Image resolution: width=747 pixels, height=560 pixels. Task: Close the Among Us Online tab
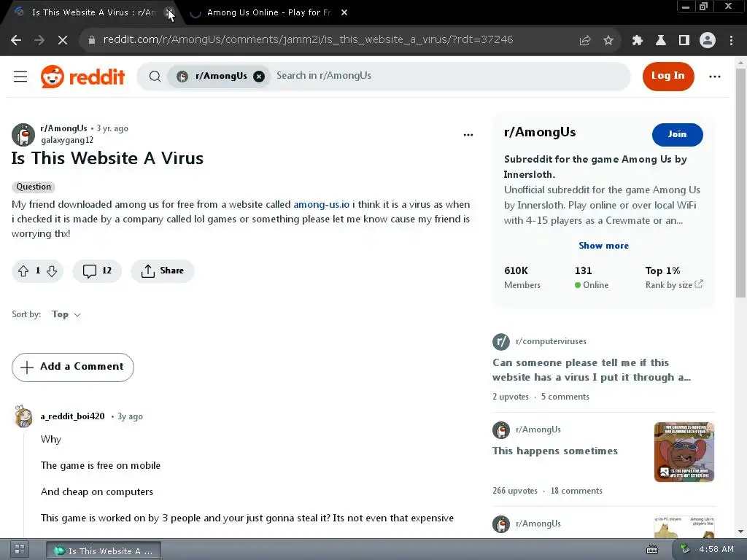coord(344,13)
